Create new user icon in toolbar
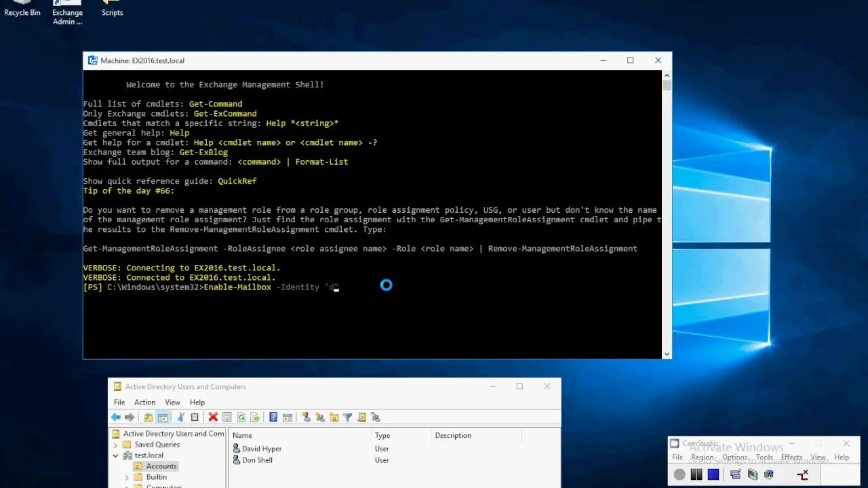The width and height of the screenshot is (868, 488). pyautogui.click(x=306, y=418)
